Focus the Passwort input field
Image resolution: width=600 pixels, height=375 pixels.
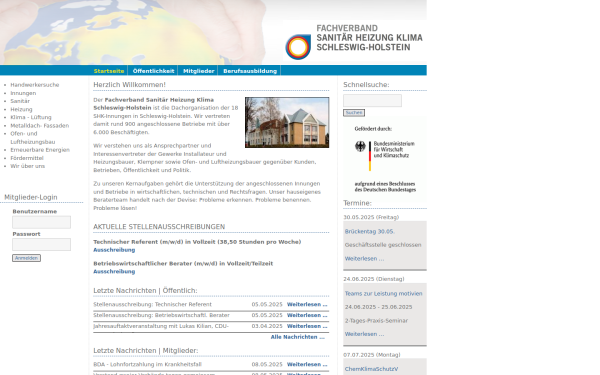[41, 245]
